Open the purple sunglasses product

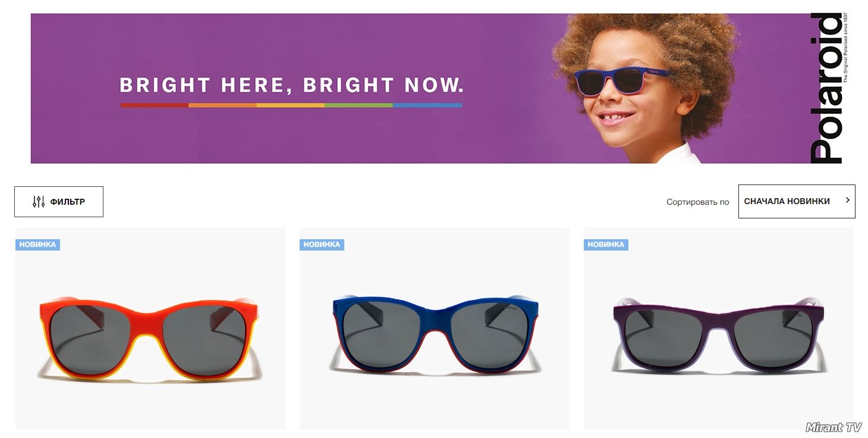point(719,328)
